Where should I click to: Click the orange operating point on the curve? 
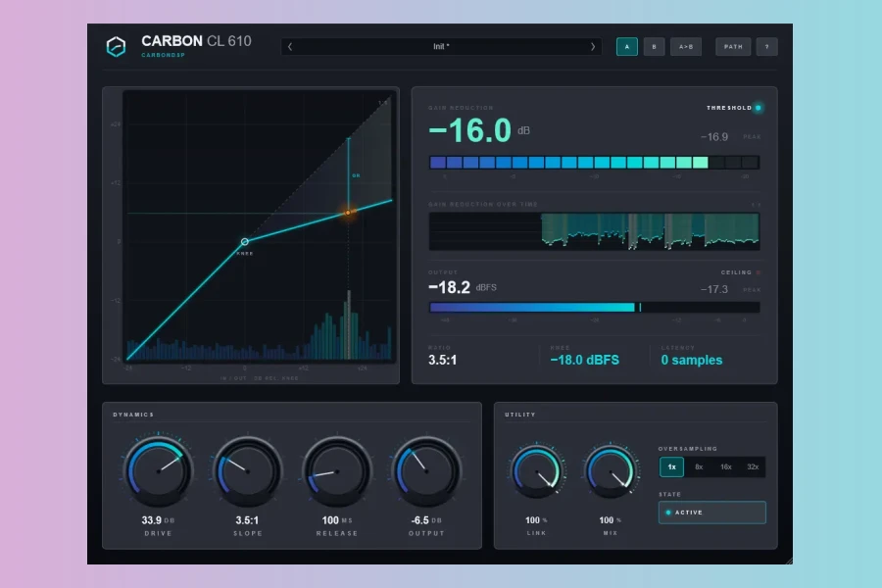pyautogui.click(x=348, y=212)
